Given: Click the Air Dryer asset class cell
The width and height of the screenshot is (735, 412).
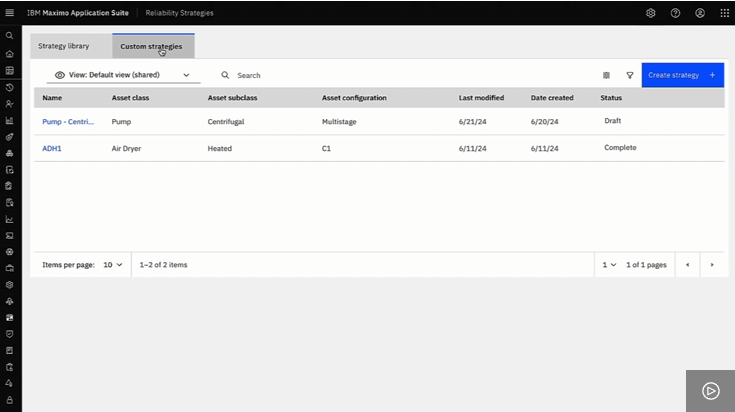Looking at the screenshot, I should tap(126, 148).
